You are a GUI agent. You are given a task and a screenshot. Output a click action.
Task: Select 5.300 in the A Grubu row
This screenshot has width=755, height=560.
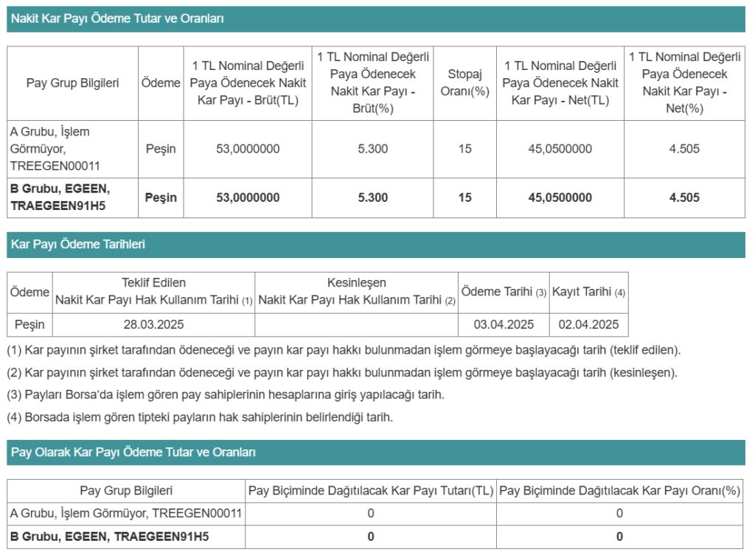[x=372, y=149]
